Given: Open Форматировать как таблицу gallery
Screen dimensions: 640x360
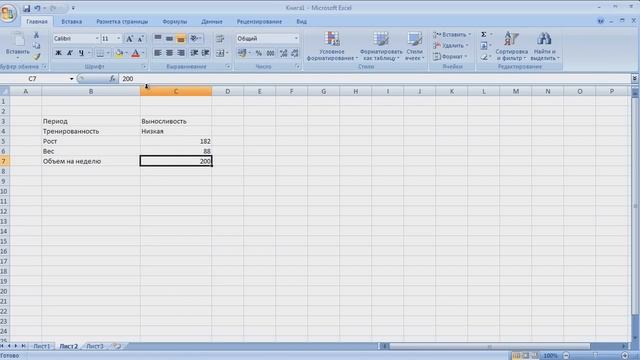Looking at the screenshot, I should pyautogui.click(x=381, y=46).
